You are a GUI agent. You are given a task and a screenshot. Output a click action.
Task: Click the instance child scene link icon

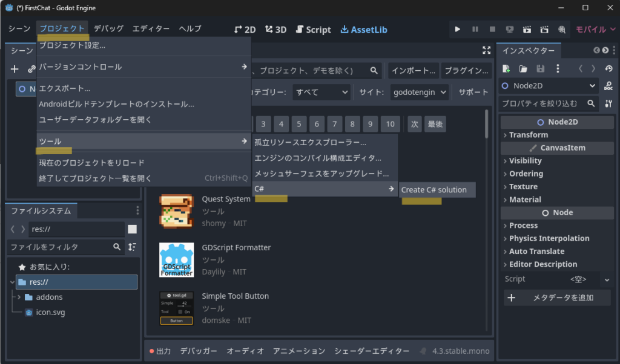tap(31, 69)
